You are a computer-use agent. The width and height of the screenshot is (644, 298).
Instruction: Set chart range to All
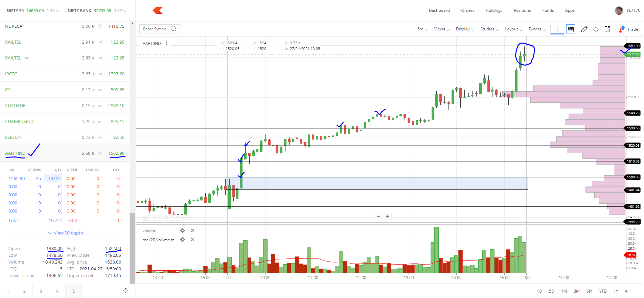tap(627, 291)
